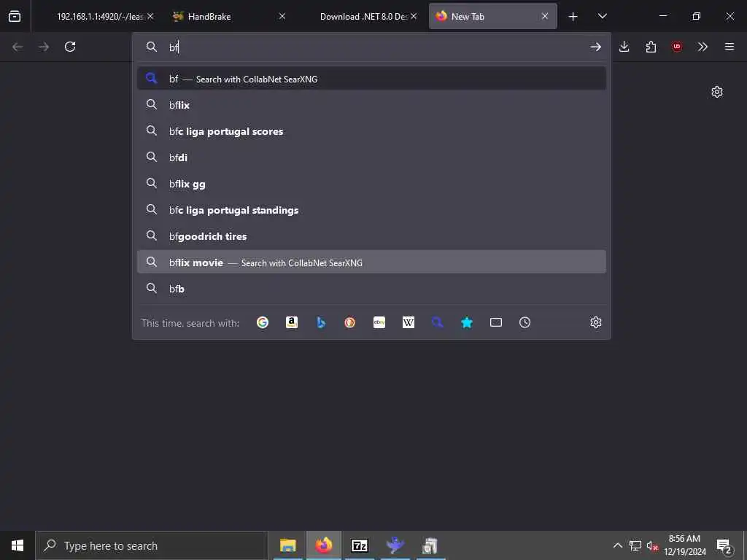Go back one page
This screenshot has width=747, height=560.
(x=18, y=47)
